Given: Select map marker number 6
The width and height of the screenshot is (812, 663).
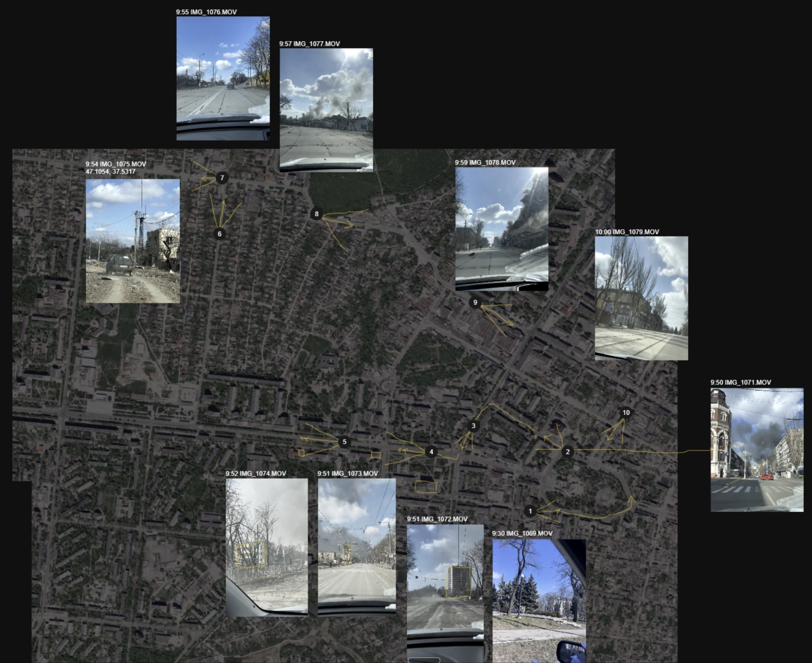Looking at the screenshot, I should pos(219,233).
